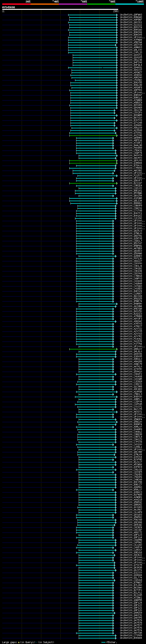Click the purple ~60% identity legend bar

pos(73,4)
